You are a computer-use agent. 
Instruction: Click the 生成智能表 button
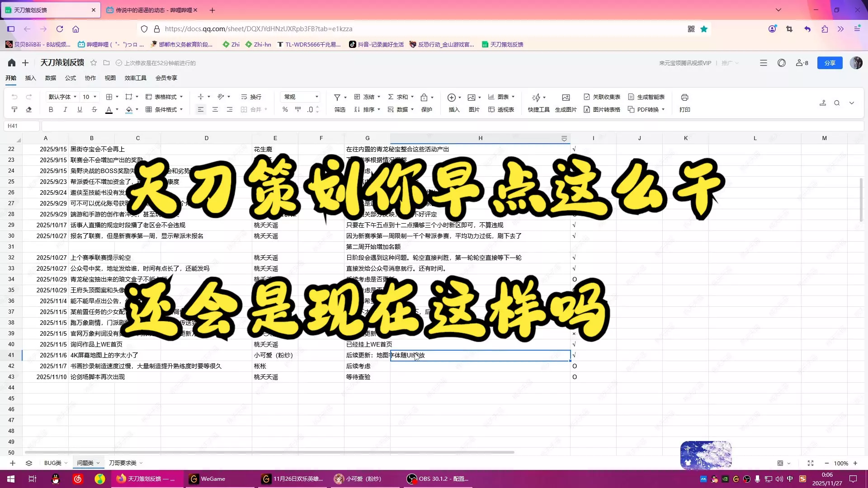pos(646,97)
